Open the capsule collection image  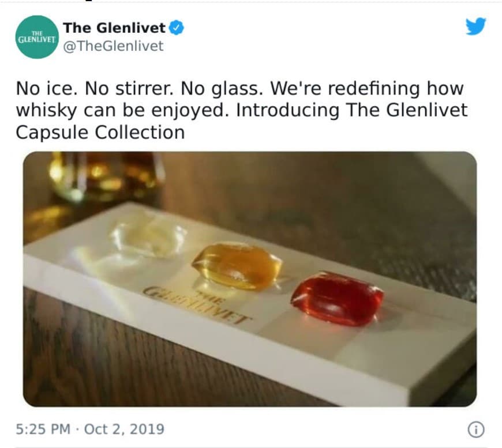point(250,279)
